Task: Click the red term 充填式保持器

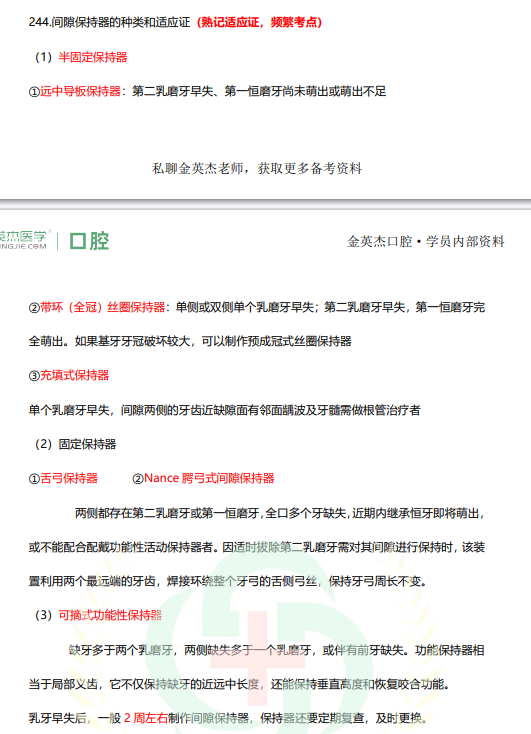Action: [74, 375]
